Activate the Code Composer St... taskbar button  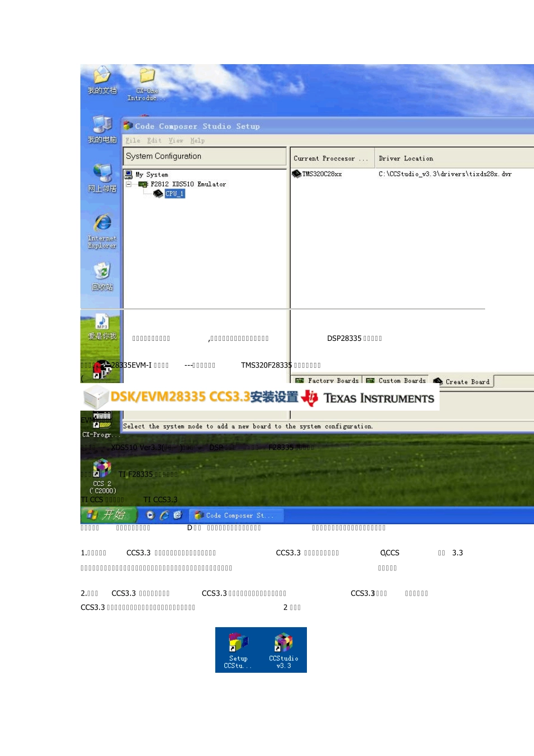click(236, 515)
